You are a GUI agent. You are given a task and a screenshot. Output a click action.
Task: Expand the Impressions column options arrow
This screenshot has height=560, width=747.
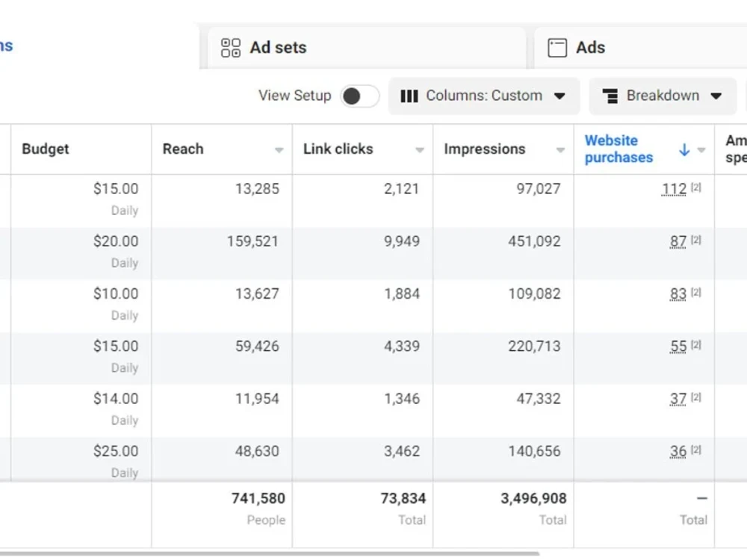click(560, 150)
